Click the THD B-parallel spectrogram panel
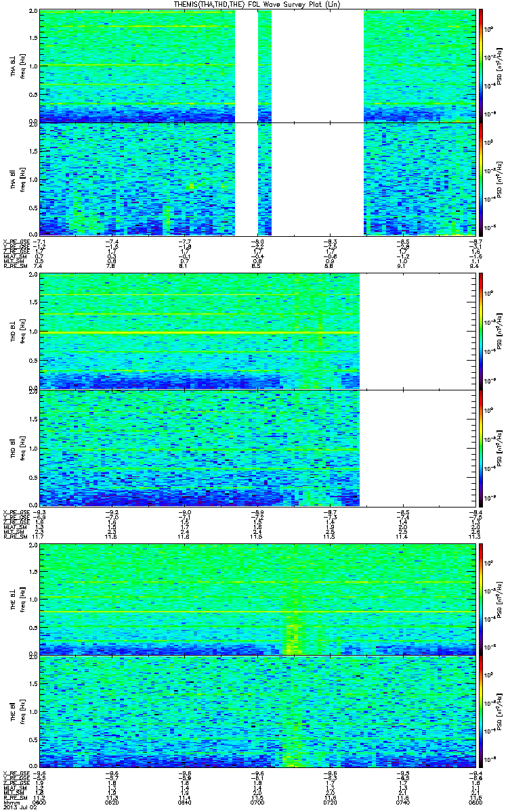 pos(256,448)
